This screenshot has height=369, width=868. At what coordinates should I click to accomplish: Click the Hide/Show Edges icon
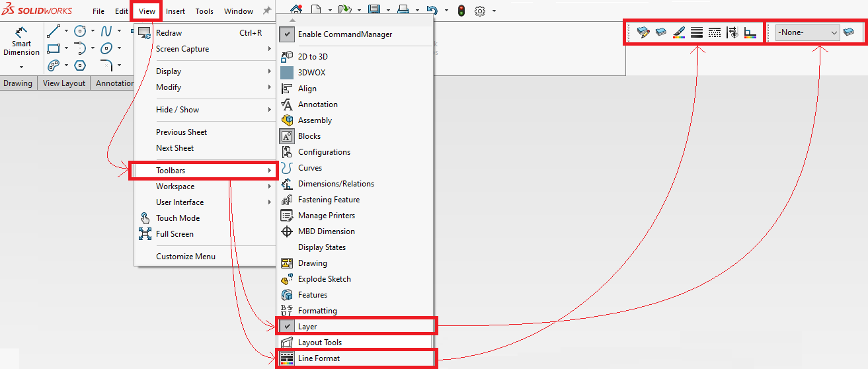732,32
